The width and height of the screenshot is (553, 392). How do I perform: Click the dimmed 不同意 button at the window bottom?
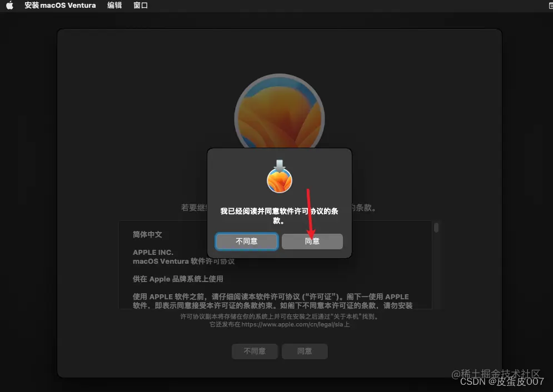(x=255, y=351)
